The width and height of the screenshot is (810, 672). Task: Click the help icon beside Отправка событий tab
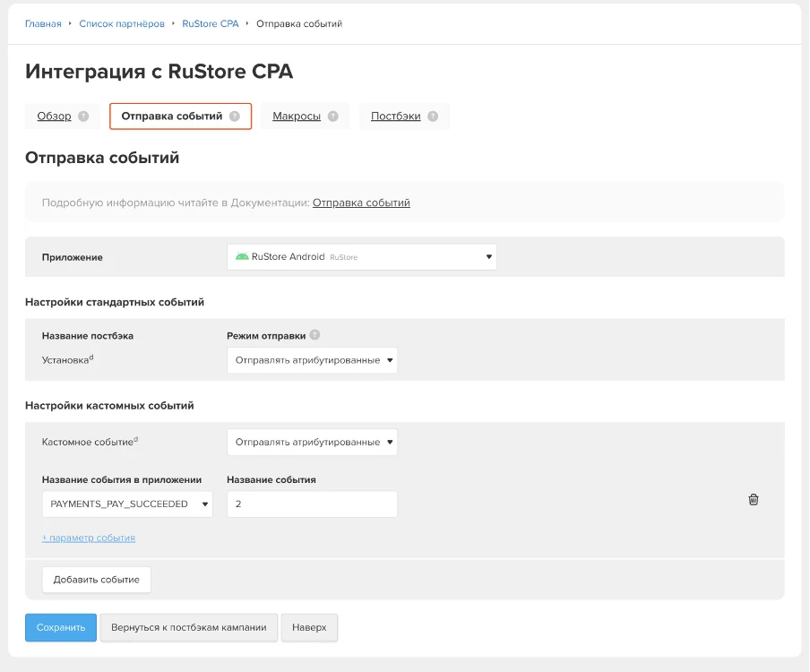point(235,116)
